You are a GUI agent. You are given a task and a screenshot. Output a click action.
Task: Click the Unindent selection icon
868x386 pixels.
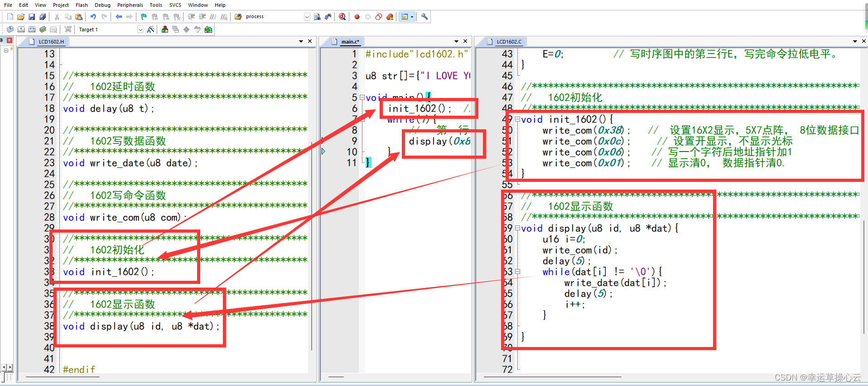tap(202, 17)
